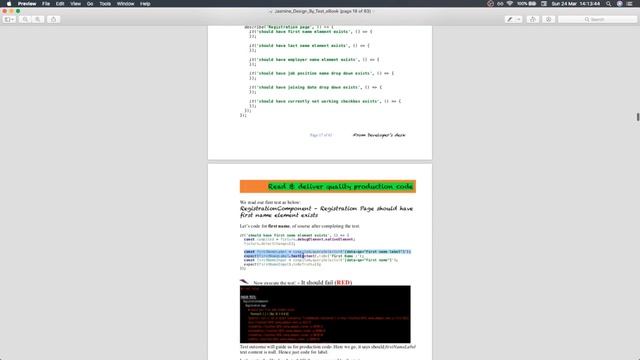Click the Search input field

click(597, 19)
